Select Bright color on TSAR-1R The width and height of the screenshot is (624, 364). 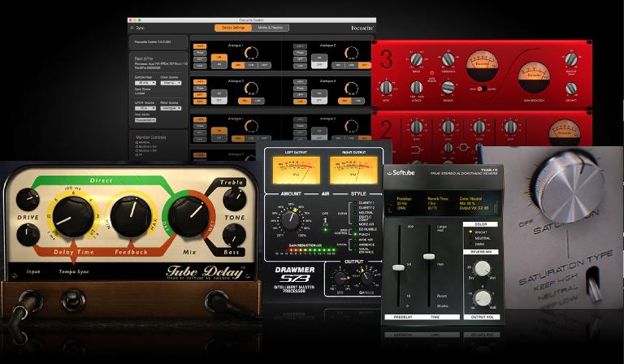click(x=479, y=232)
